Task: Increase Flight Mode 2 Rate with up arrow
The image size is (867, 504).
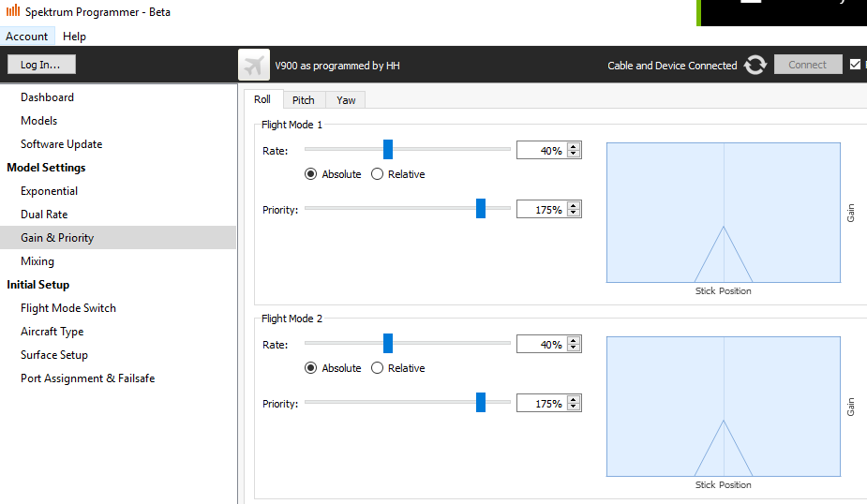Action: pyautogui.click(x=574, y=340)
